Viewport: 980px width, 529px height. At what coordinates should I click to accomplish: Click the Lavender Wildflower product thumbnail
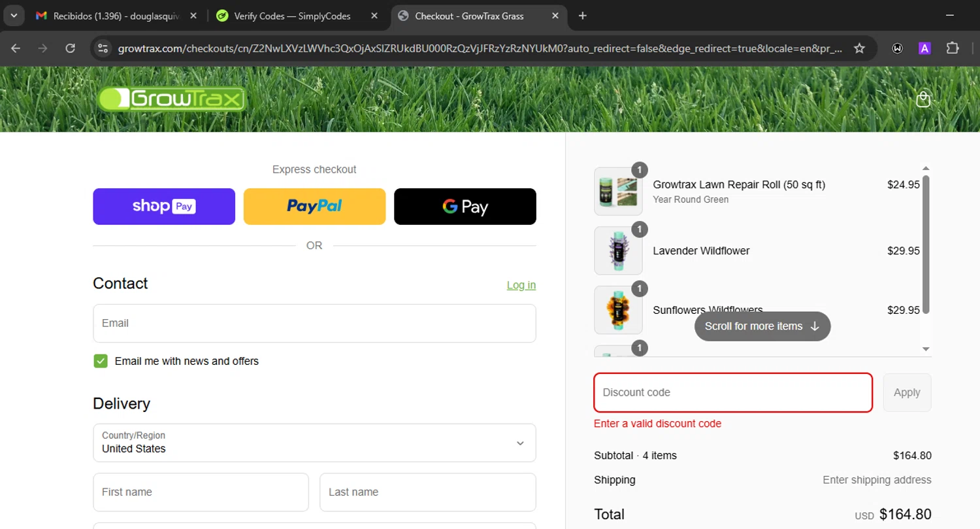point(618,250)
